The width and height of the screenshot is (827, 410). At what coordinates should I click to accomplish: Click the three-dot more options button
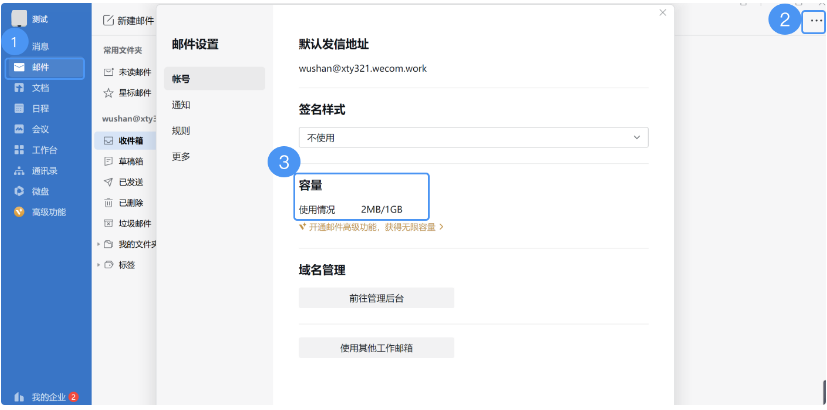click(816, 20)
